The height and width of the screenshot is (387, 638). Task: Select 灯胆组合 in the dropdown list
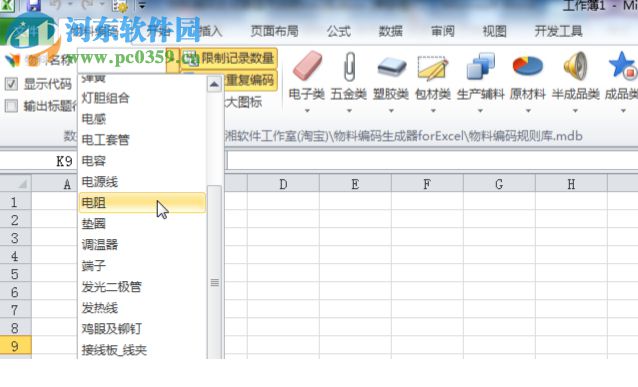coord(142,98)
